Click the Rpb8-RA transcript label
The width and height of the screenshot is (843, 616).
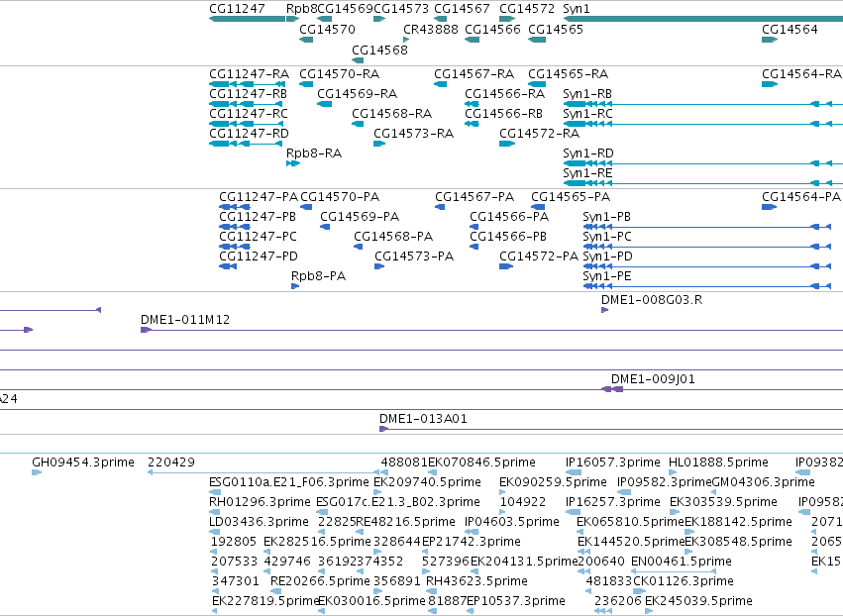pos(314,154)
